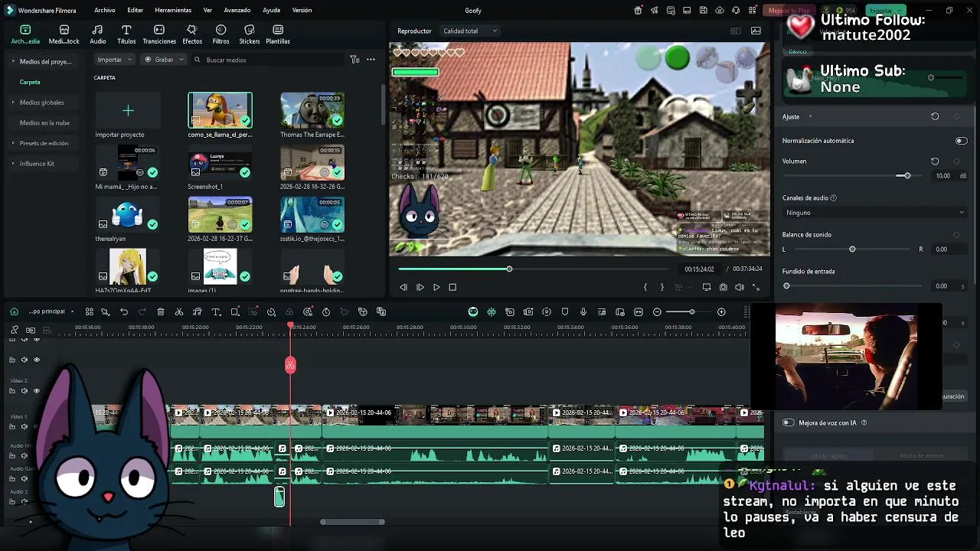Screen dimensions: 980x551
Task: Click the gift icon in title bar
Action: (x=638, y=10)
